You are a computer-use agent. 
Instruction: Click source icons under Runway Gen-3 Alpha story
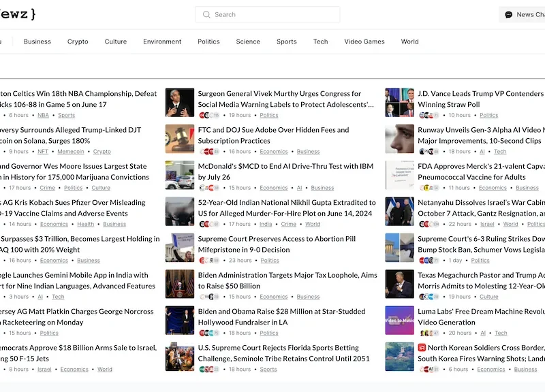(429, 152)
